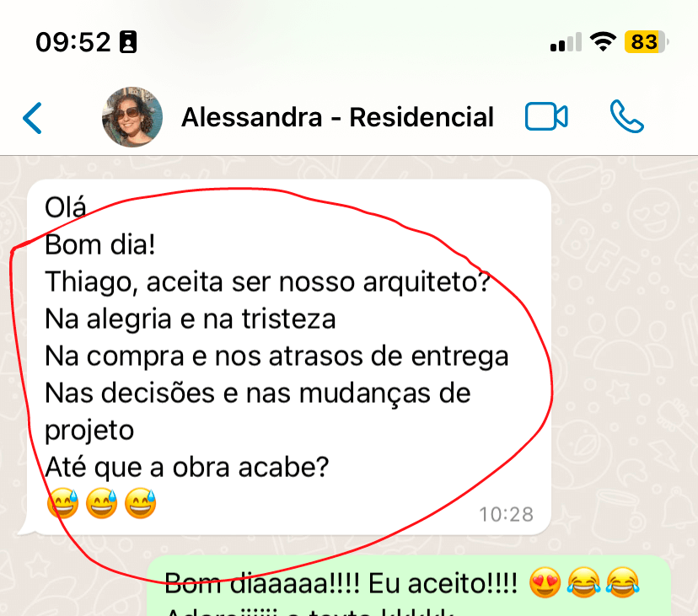Tap the 'Bom dia!' line in received message
This screenshot has height=616, width=698.
[100, 244]
